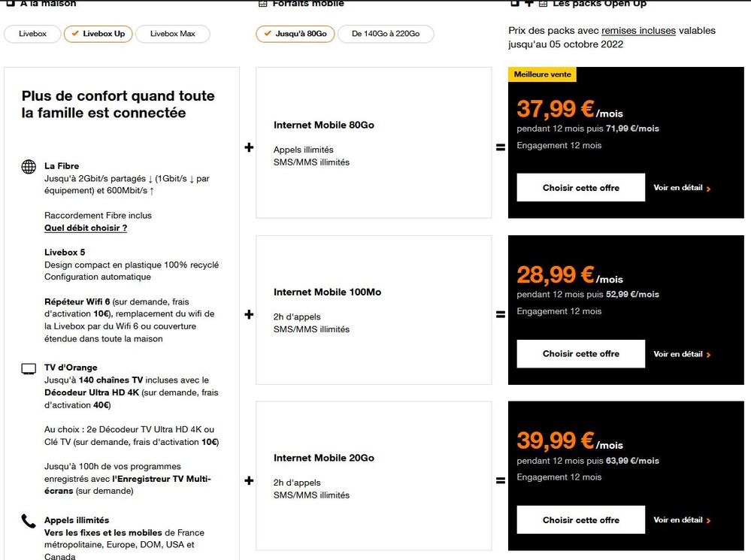Viewport: 751px width, 560px height.
Task: Click the globe icon beside La Fibre
Action: click(29, 167)
